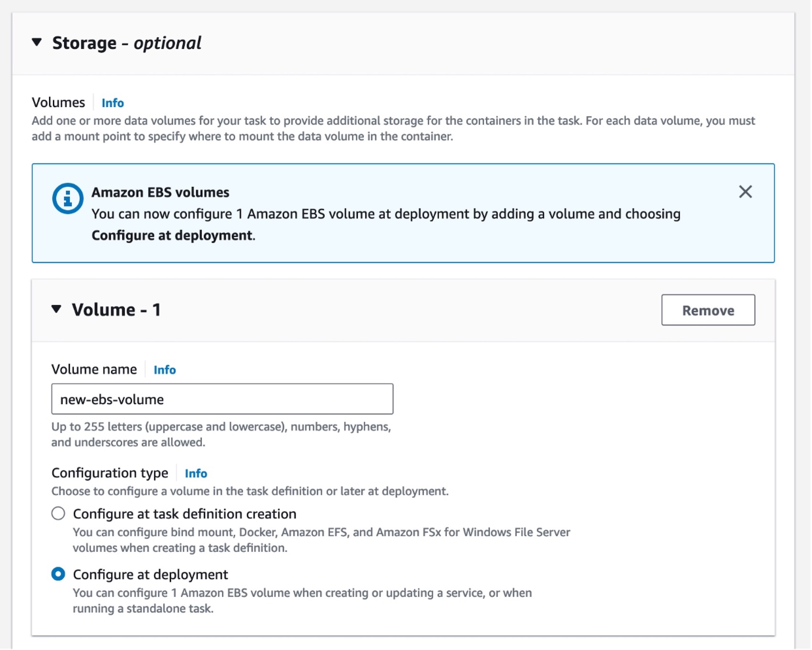Focus the Volume name text field
812x650 pixels.
tap(222, 399)
